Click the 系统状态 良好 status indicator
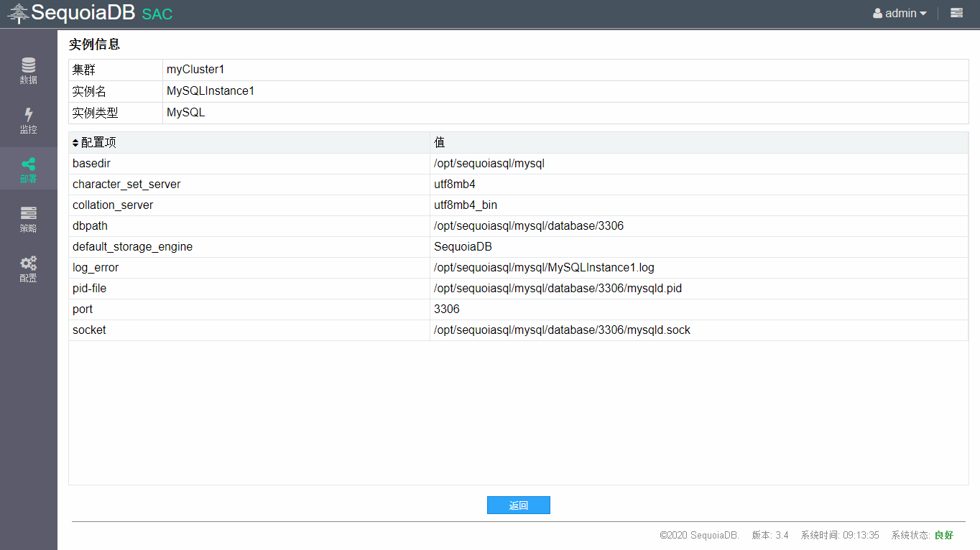This screenshot has width=980, height=550. (943, 536)
